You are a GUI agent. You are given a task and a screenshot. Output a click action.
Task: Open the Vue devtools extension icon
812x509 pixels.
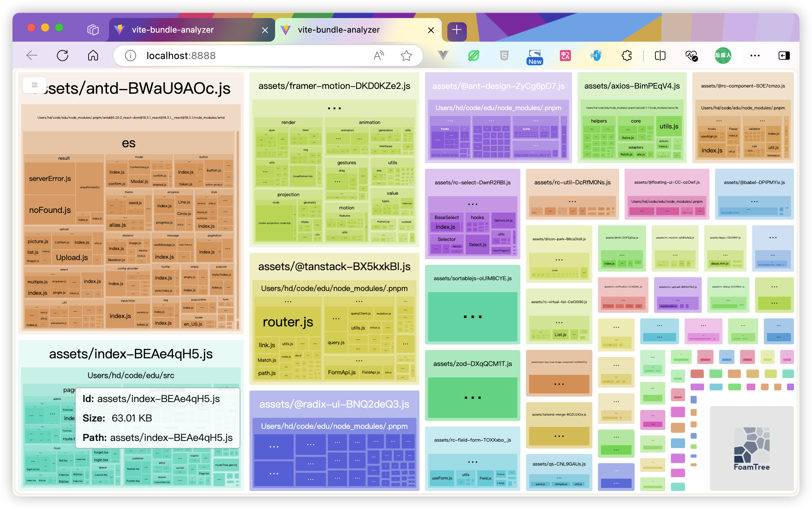443,56
